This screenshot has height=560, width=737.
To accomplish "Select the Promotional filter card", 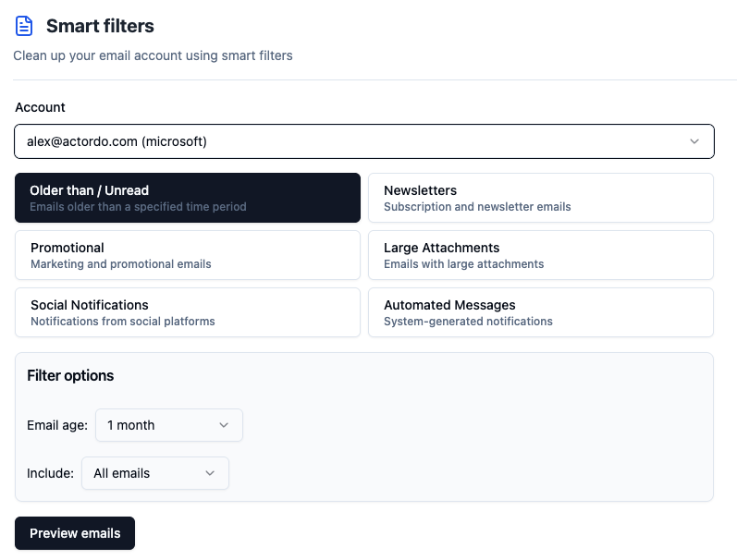I will pyautogui.click(x=188, y=255).
